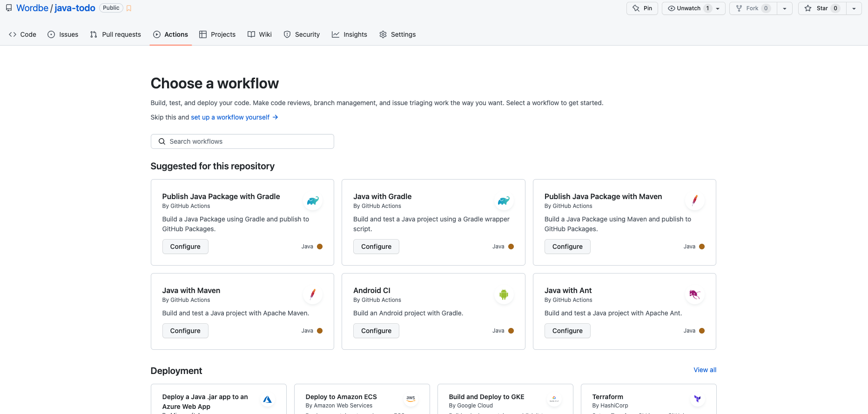Click the magnifier icon in Search workflows field
868x414 pixels.
[162, 141]
